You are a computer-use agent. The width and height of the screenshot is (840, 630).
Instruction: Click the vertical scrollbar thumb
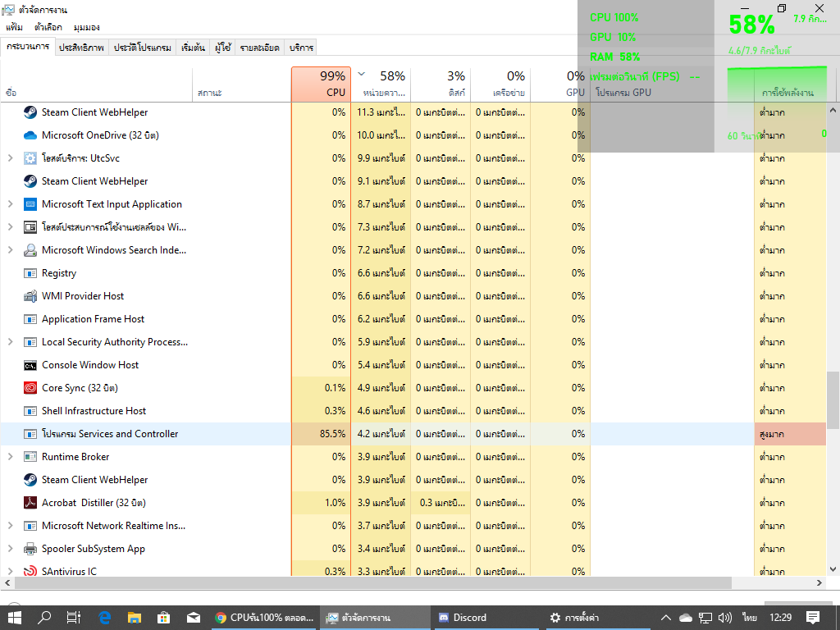point(833,400)
